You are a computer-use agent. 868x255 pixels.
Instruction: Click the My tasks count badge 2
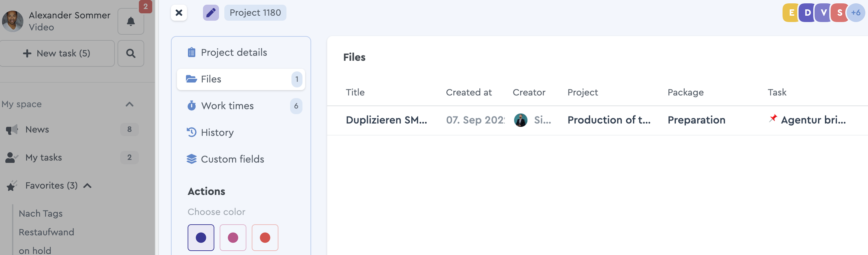click(130, 157)
